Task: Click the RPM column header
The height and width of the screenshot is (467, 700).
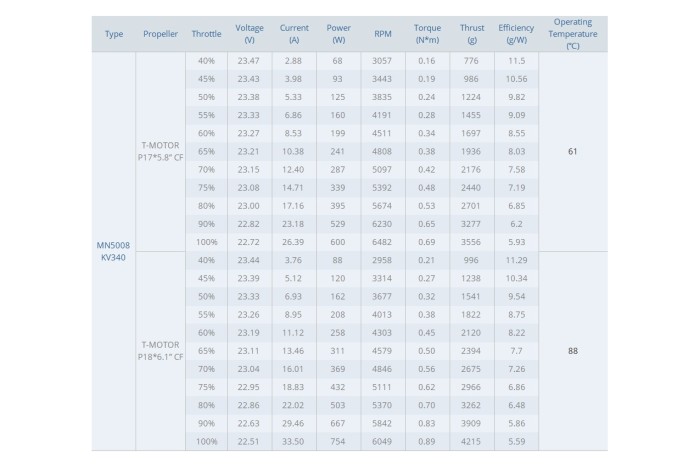Action: click(383, 34)
